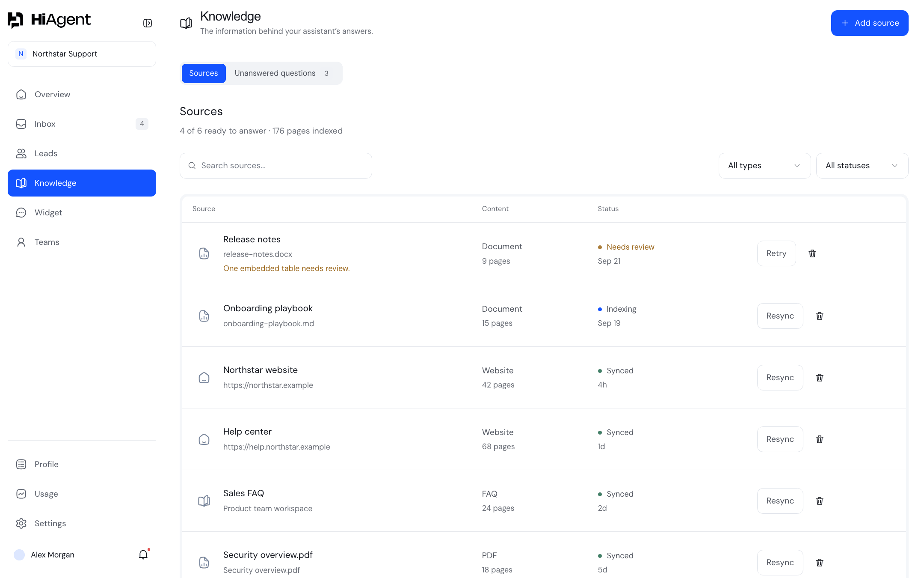Screen dimensions: 924x578
Task: Collapse the sidebar using the panel icon
Action: pos(148,23)
